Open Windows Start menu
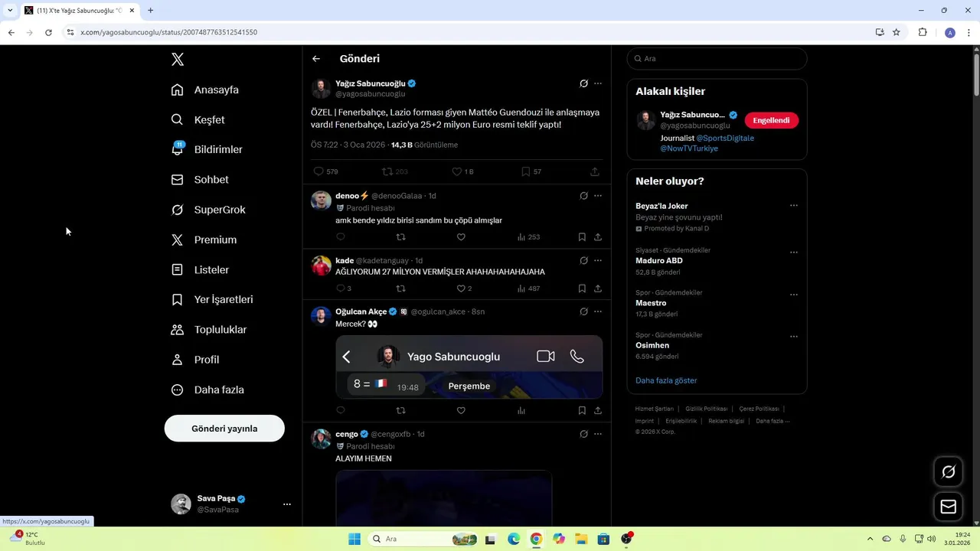The image size is (980, 551). tap(354, 539)
